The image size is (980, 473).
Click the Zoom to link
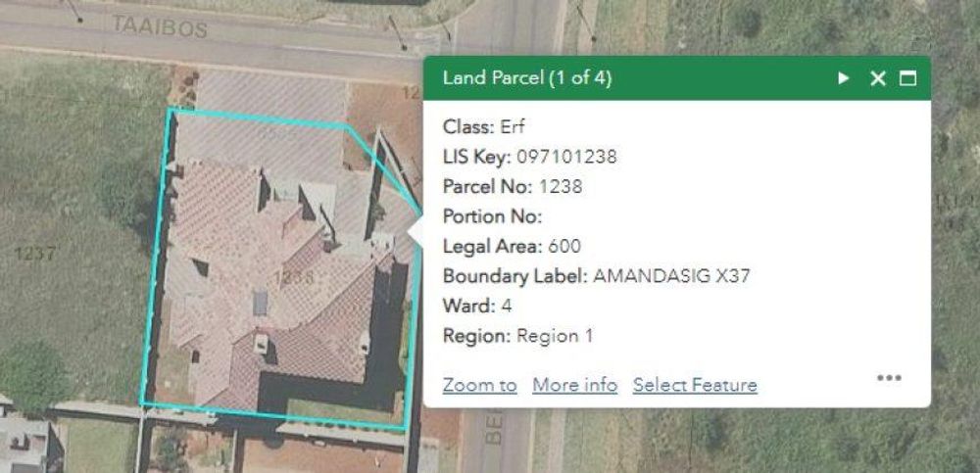click(479, 385)
